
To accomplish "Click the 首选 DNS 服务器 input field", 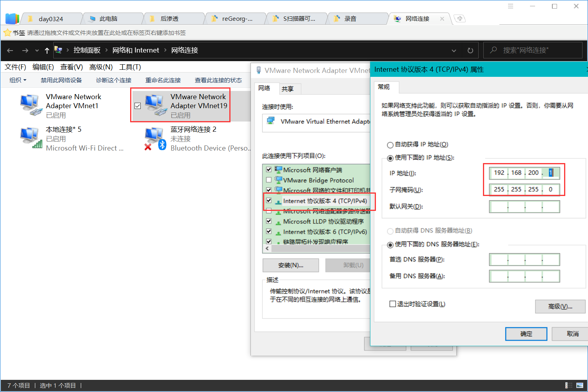I will pos(524,259).
